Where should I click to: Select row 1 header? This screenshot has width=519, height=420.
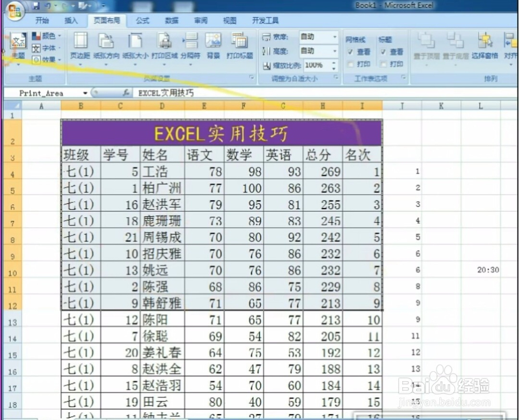click(x=12, y=115)
